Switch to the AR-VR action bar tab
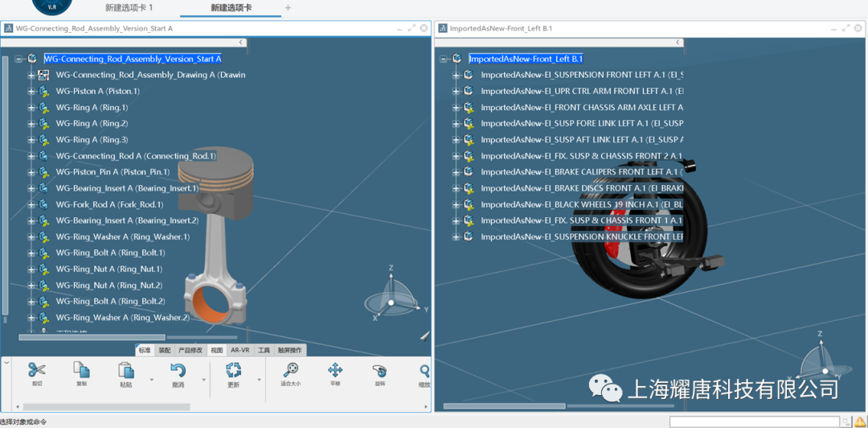Screen dimensions: 868x428 pyautogui.click(x=240, y=351)
